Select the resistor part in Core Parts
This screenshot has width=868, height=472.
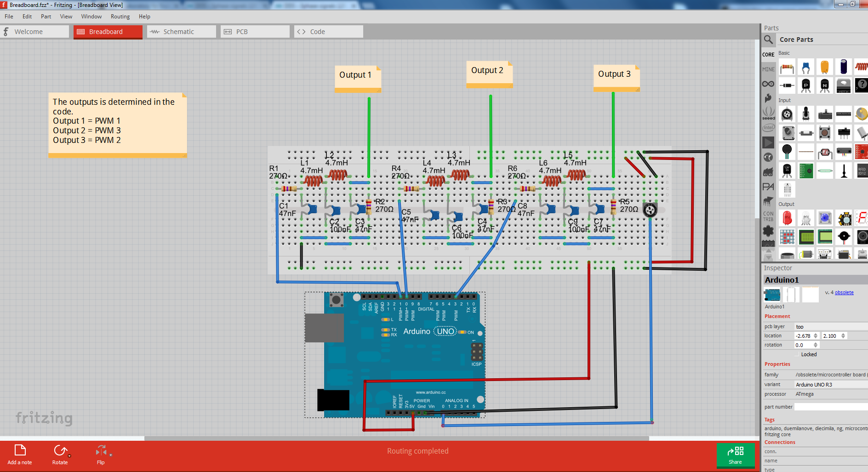[787, 67]
